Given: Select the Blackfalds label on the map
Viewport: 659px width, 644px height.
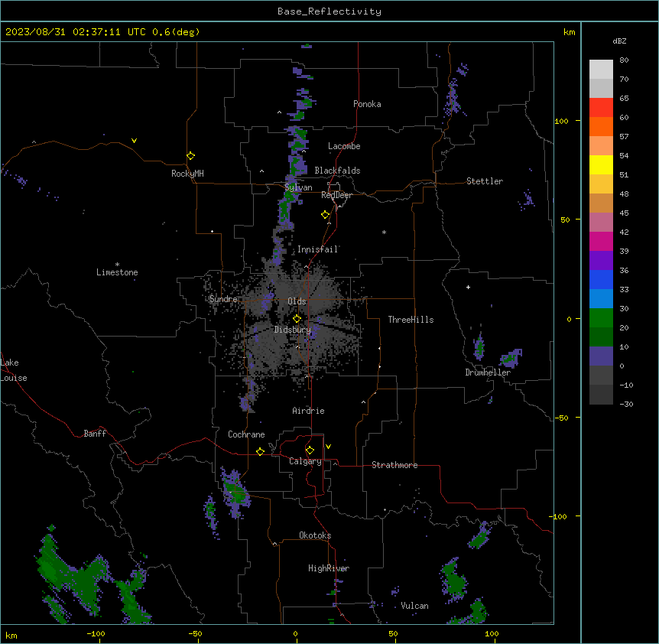Looking at the screenshot, I should [337, 171].
